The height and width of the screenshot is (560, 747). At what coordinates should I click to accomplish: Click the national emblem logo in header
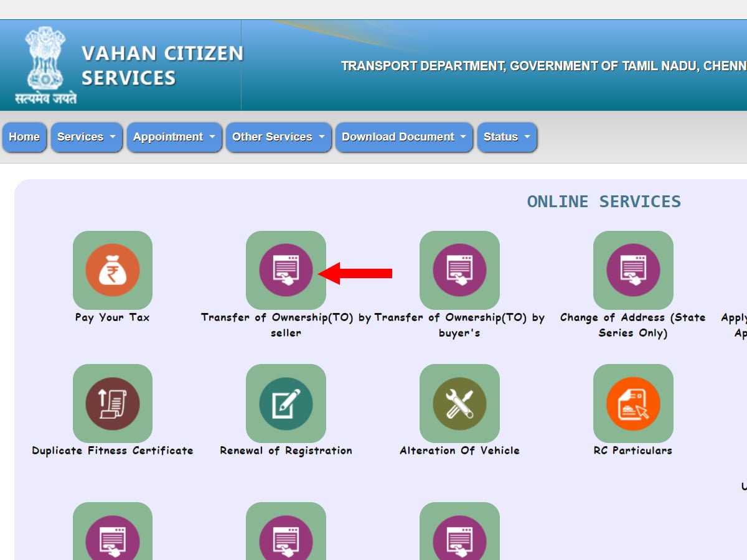[x=44, y=59]
